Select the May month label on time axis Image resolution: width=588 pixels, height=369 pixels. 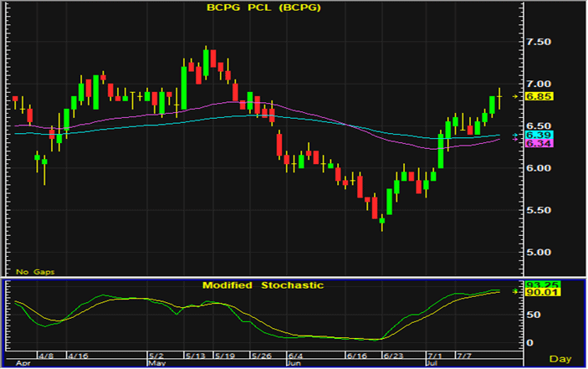[x=156, y=364]
